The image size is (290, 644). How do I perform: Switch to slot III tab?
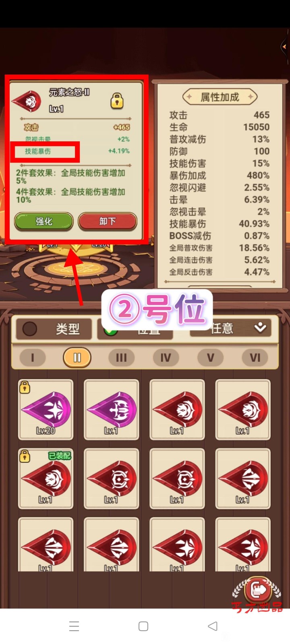(121, 357)
